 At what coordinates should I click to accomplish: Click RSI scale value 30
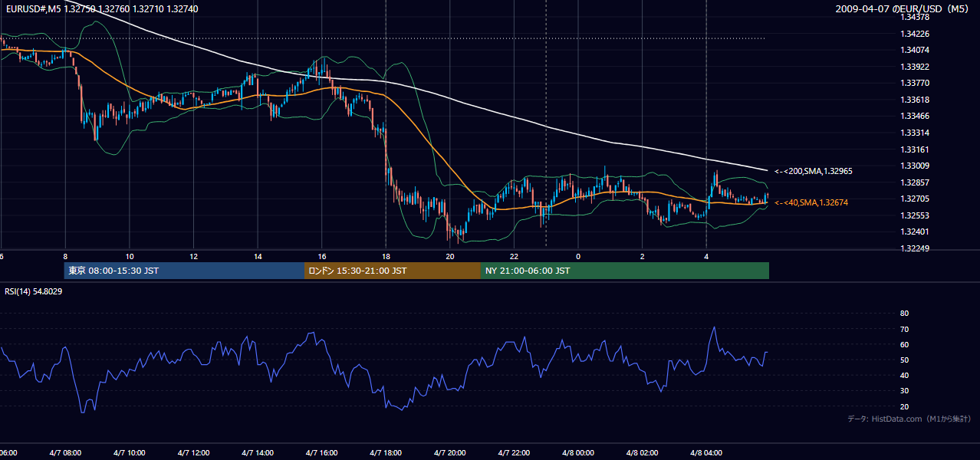904,391
